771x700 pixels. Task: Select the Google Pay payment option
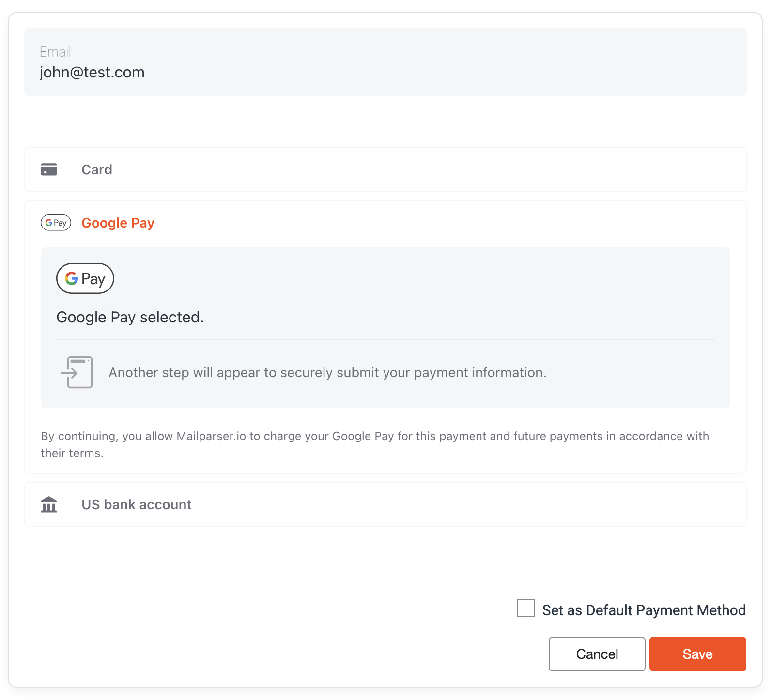tap(385, 223)
